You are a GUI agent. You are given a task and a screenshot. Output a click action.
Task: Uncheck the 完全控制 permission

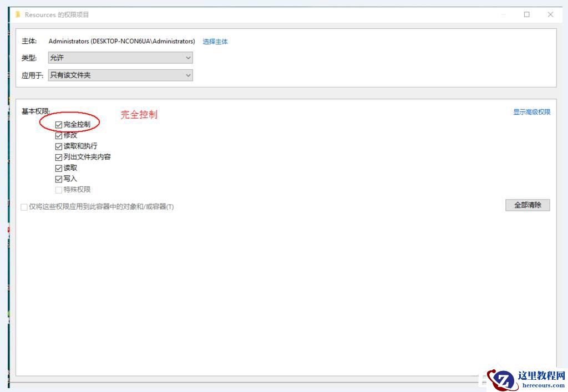pos(59,124)
